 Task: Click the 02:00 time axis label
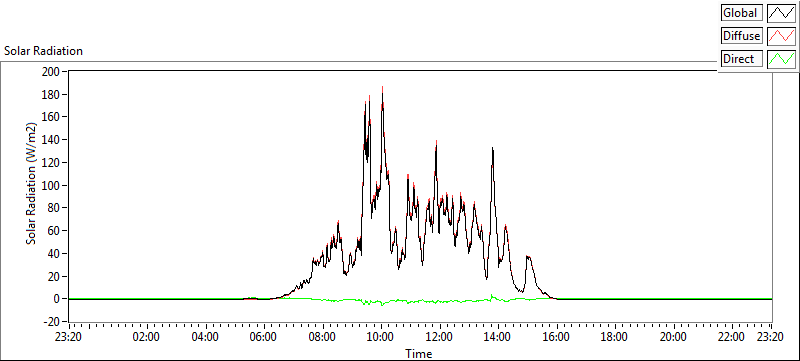click(147, 337)
